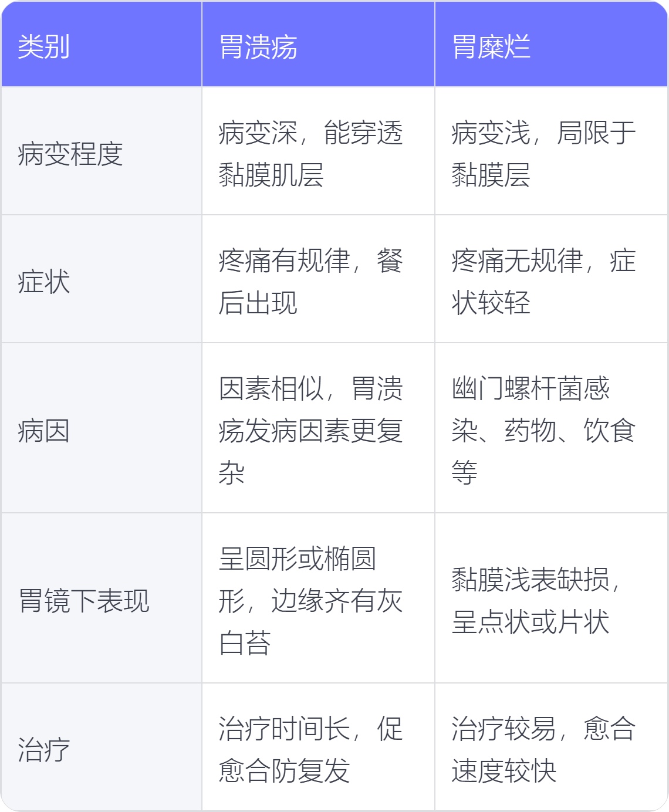The width and height of the screenshot is (669, 812).
Task: Click the words 边缘齐有灰白苔
Action: pyautogui.click(x=337, y=602)
